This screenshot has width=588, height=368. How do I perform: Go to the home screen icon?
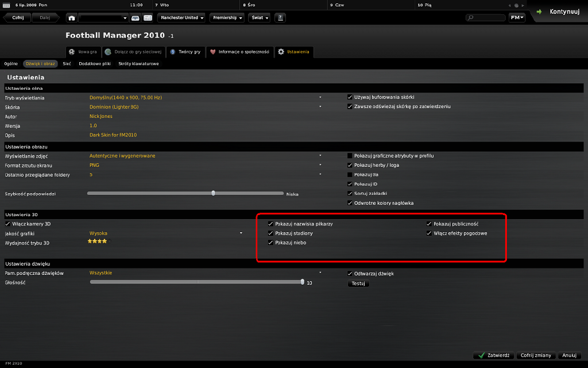[x=72, y=18]
